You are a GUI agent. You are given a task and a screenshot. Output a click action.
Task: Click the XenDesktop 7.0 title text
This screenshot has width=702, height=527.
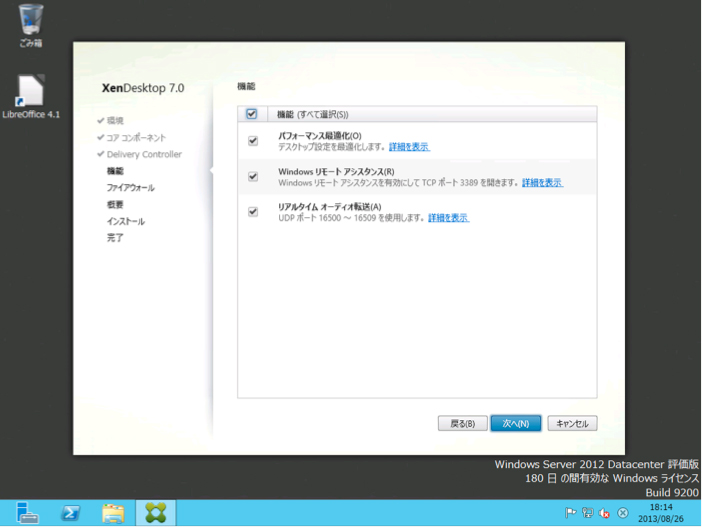click(x=143, y=88)
